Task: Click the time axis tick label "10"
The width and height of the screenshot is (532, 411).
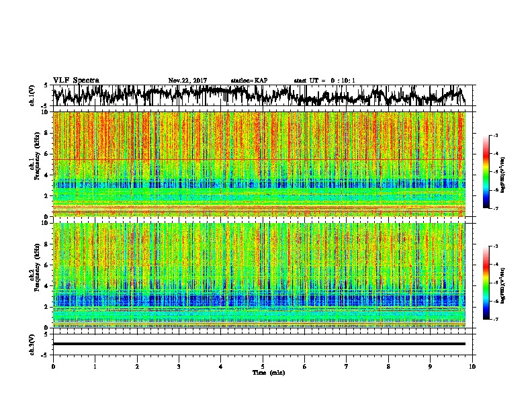Action: pyautogui.click(x=472, y=367)
